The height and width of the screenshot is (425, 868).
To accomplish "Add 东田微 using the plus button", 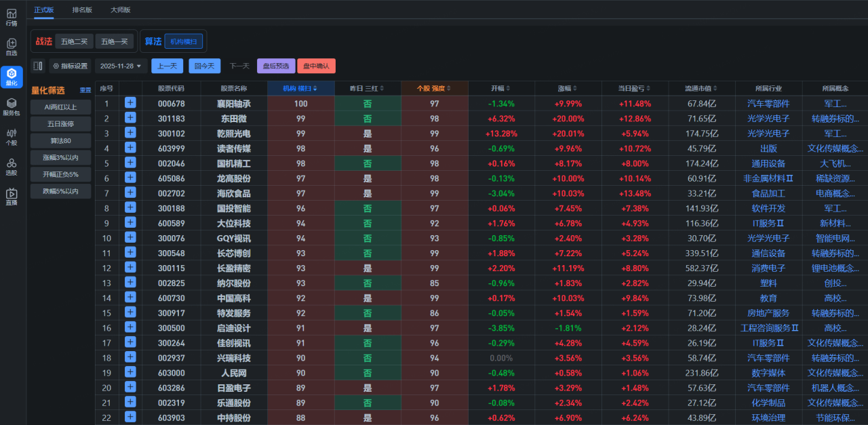I will pyautogui.click(x=130, y=118).
